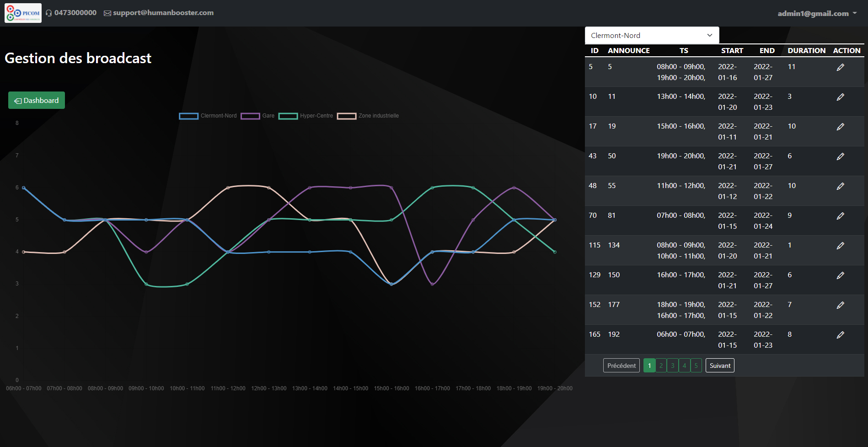Click the Précédent pagination button
This screenshot has height=447, width=868.
tap(621, 366)
